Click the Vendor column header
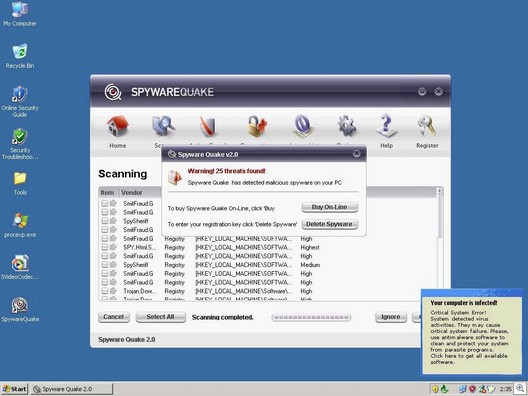Image resolution: width=528 pixels, height=396 pixels. coord(140,193)
